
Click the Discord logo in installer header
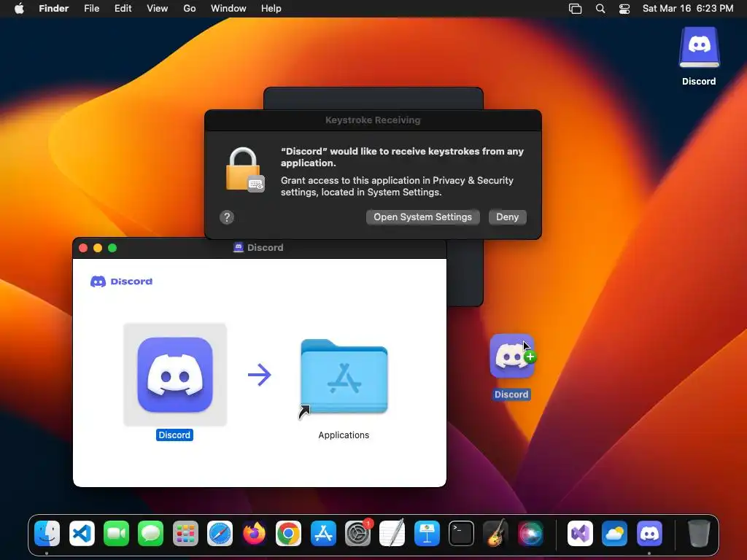pos(122,281)
